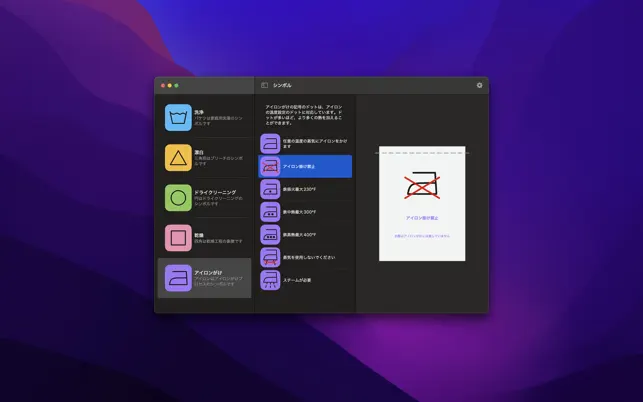Click the green window zoom button
Viewport: 643px width, 402px height.
pyautogui.click(x=176, y=86)
